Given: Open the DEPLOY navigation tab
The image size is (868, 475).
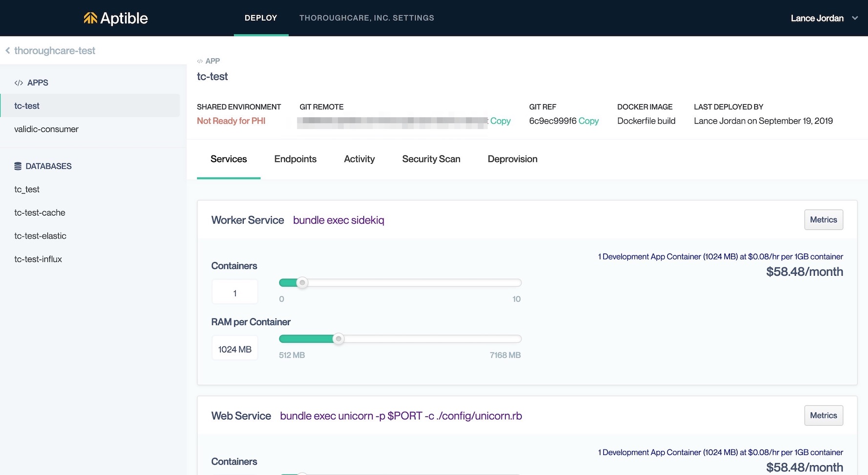Looking at the screenshot, I should pyautogui.click(x=261, y=18).
